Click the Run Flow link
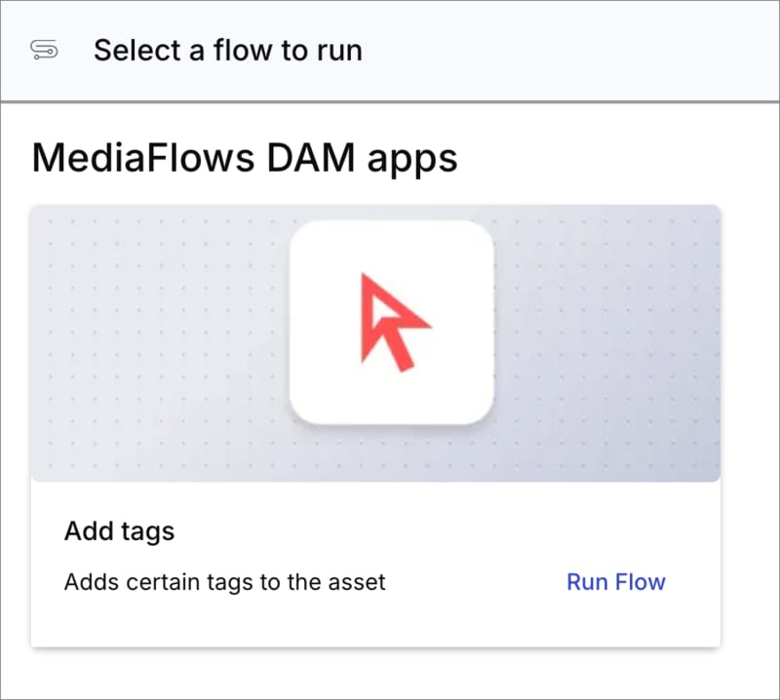780x700 pixels. 615,582
